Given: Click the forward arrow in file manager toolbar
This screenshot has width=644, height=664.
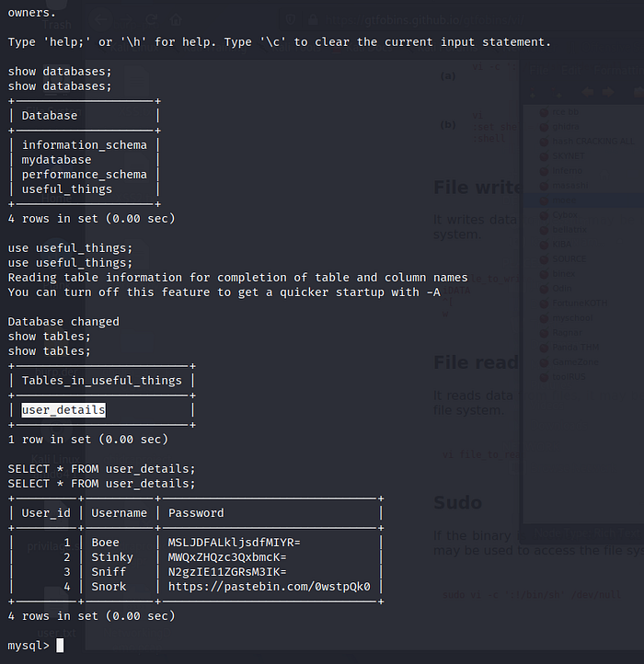Looking at the screenshot, I should (x=610, y=92).
